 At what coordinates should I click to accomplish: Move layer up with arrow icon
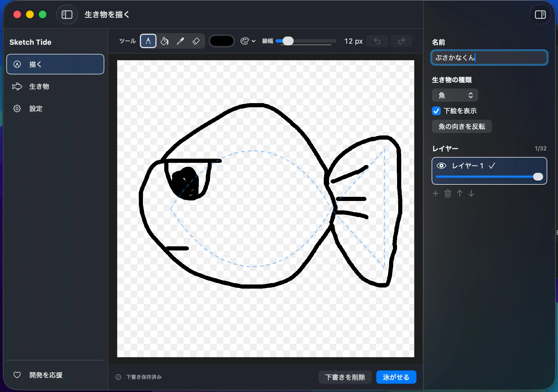(x=460, y=193)
